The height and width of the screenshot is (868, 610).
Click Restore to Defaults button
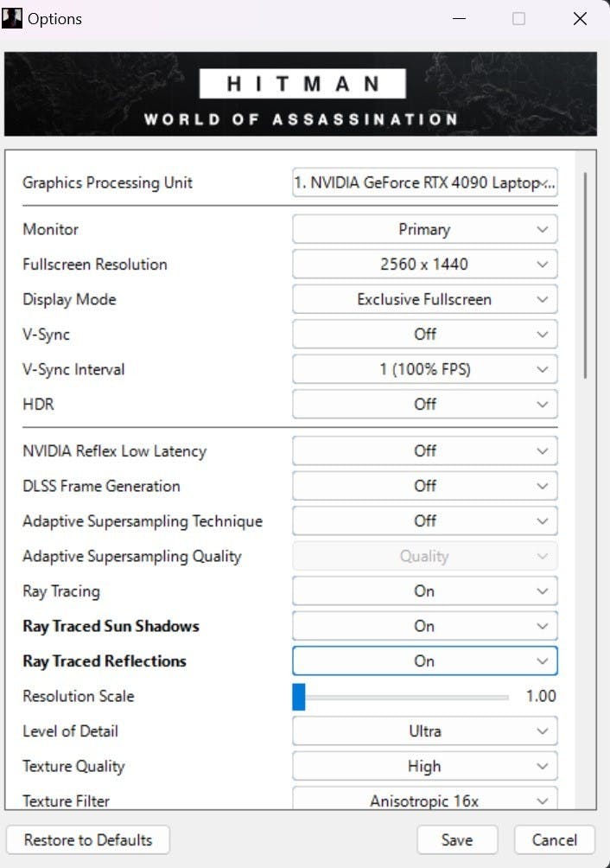click(88, 839)
